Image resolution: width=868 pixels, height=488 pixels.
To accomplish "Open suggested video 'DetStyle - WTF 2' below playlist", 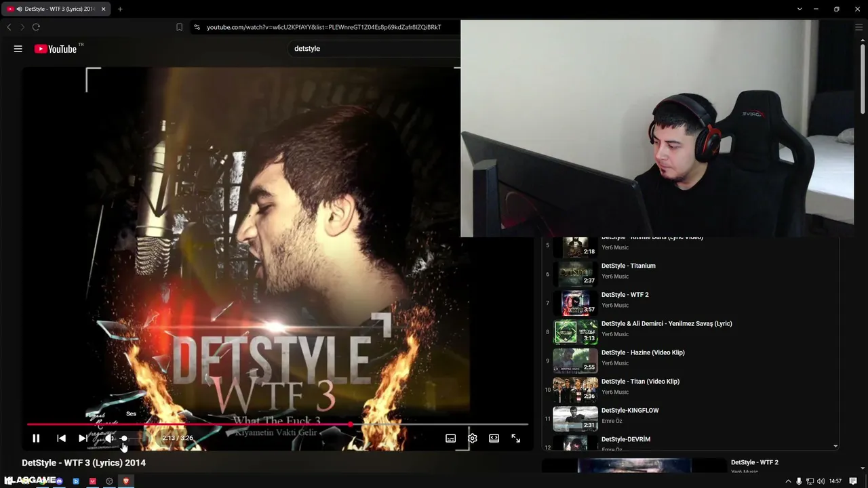I will [755, 462].
